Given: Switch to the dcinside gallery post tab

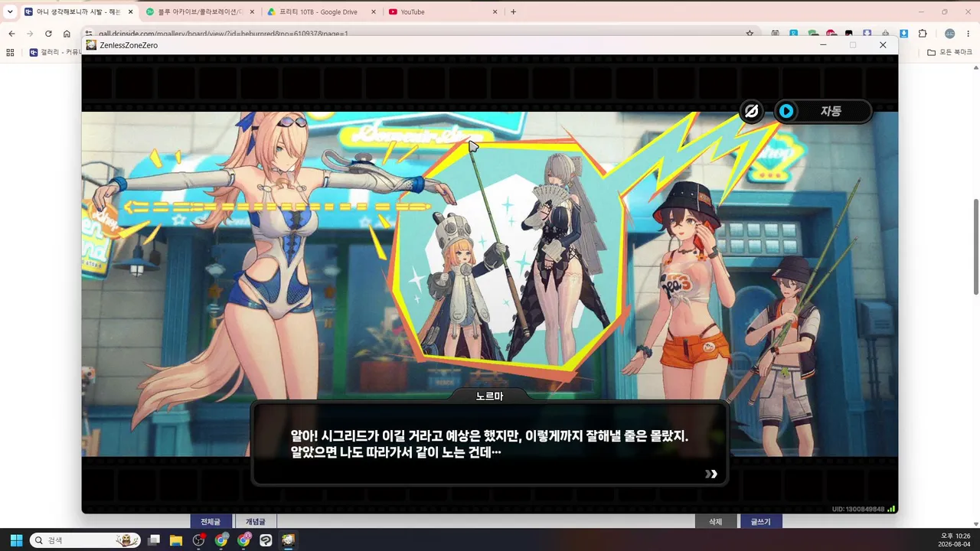Looking at the screenshot, I should [x=78, y=11].
